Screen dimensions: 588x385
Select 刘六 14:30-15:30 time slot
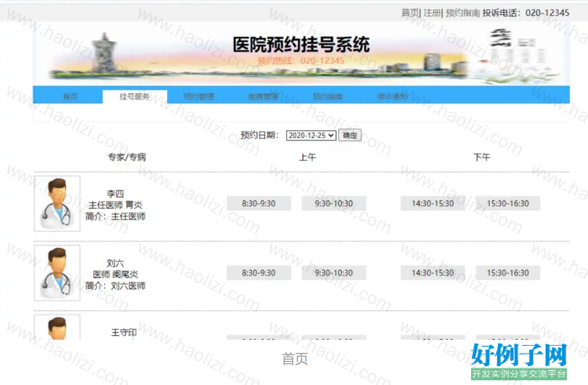pos(433,273)
